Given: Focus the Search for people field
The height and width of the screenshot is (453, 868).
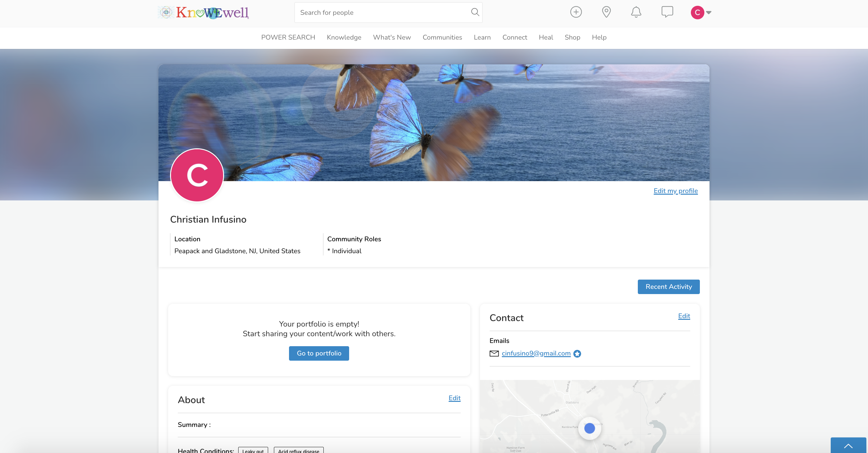Looking at the screenshot, I should [x=388, y=13].
